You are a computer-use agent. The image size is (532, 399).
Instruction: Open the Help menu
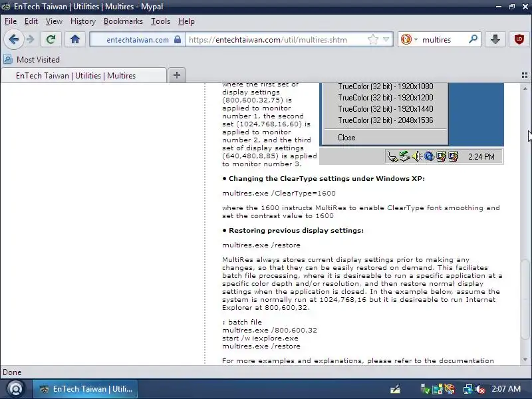186,21
